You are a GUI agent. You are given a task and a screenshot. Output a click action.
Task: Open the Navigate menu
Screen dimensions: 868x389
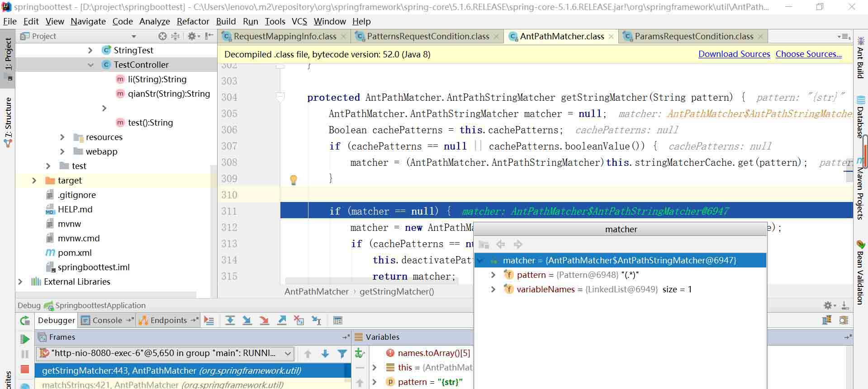88,21
